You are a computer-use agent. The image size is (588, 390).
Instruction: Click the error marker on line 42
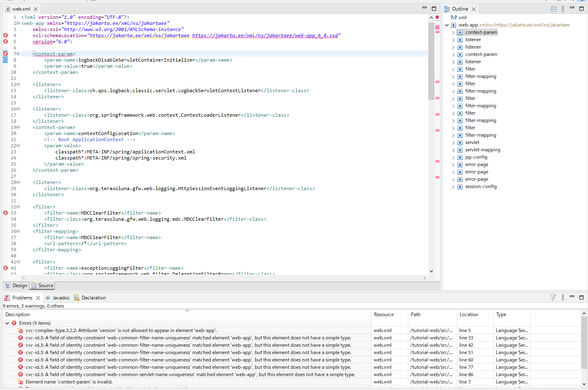point(5,268)
